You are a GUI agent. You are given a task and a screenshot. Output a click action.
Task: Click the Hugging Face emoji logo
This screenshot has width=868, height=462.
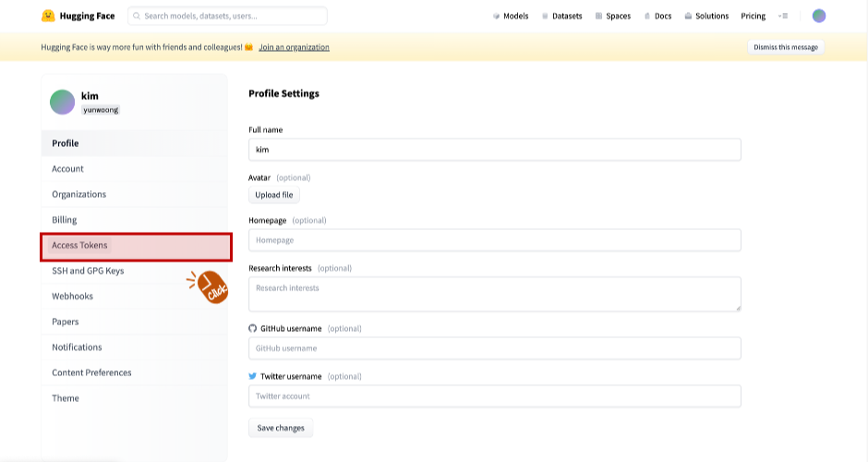(x=48, y=16)
